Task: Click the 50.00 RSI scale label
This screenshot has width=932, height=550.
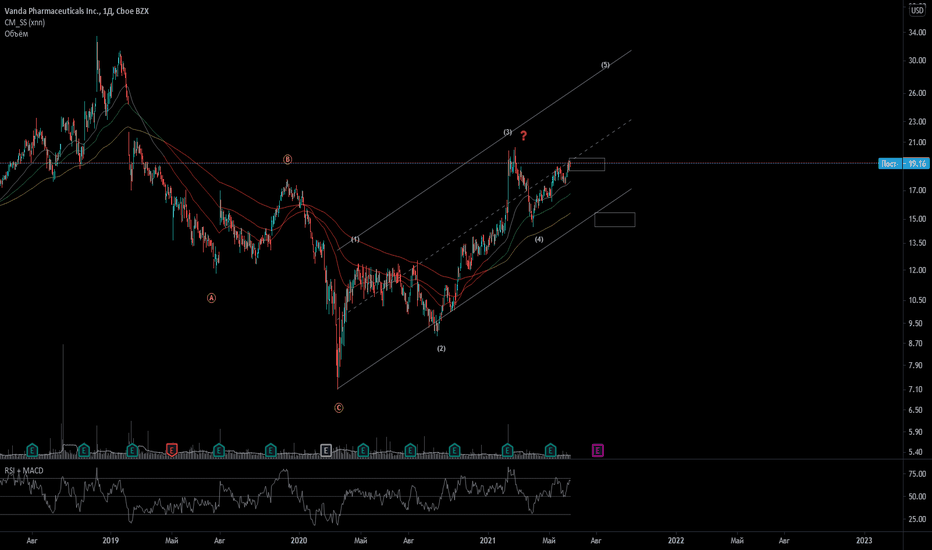Action: [917, 496]
